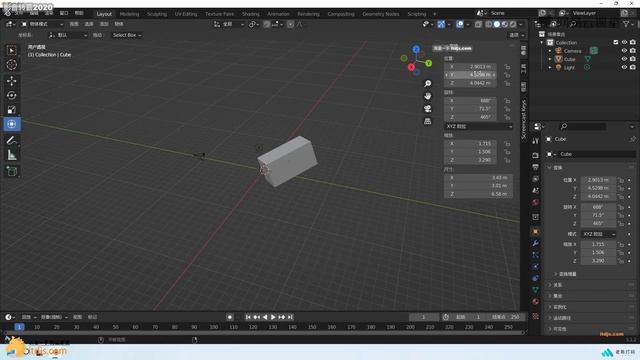Open the rotation mode dropdown in Properties
Image resolution: width=640 pixels, height=360 pixels.
(598, 234)
